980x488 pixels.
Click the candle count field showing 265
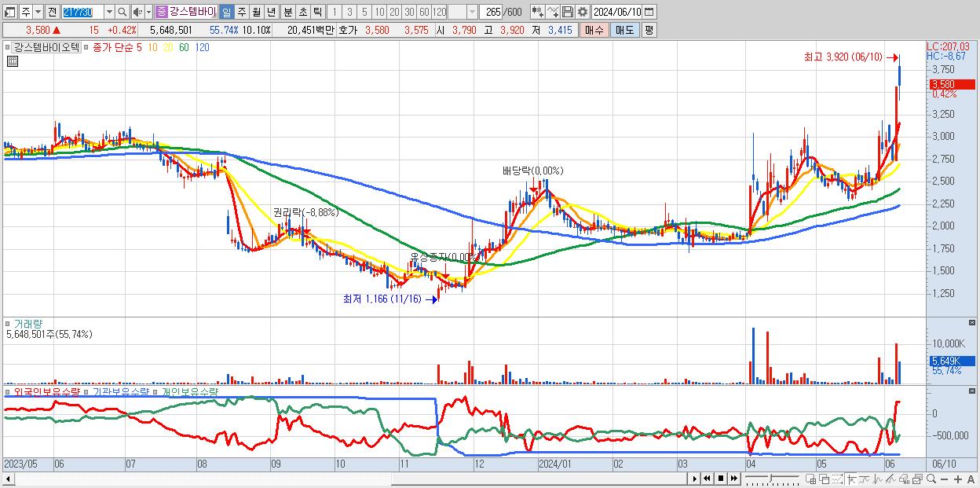491,12
